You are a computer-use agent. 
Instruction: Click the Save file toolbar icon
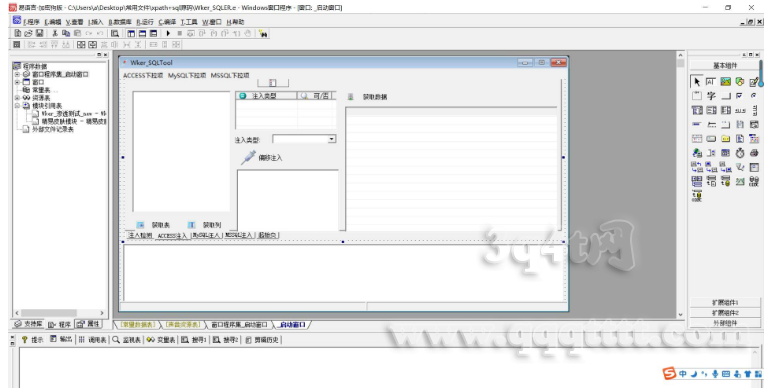(39, 33)
